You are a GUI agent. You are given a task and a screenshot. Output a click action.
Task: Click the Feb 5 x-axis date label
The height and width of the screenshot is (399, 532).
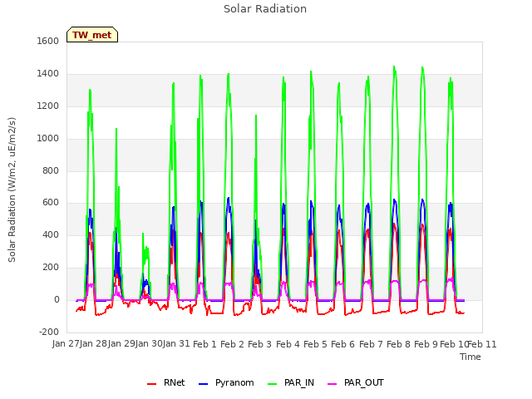click(x=316, y=344)
